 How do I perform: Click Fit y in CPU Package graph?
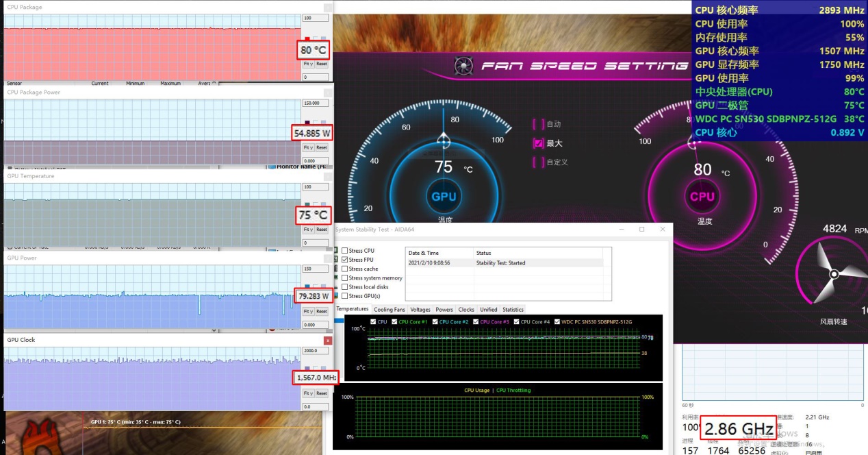click(x=308, y=64)
